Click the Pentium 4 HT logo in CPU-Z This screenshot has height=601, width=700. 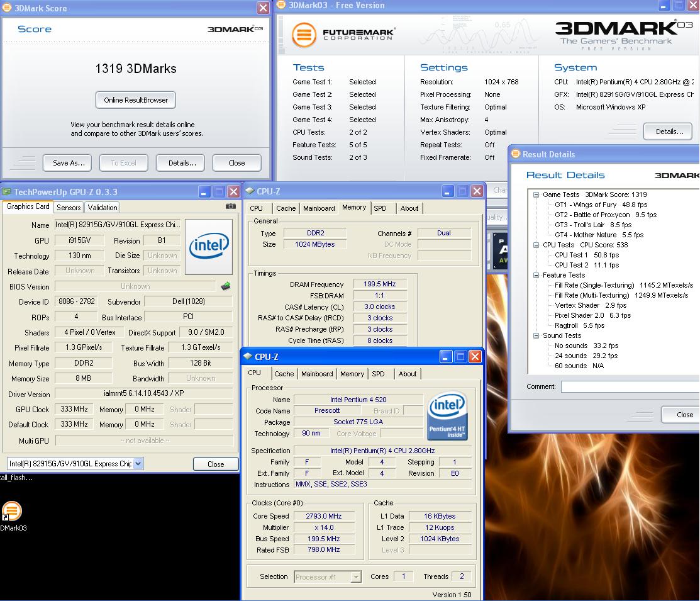tap(447, 415)
